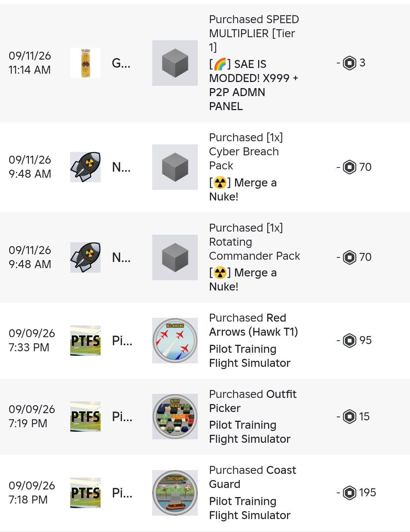
Task: Click the truncated seller name G...
Action: coord(121,63)
